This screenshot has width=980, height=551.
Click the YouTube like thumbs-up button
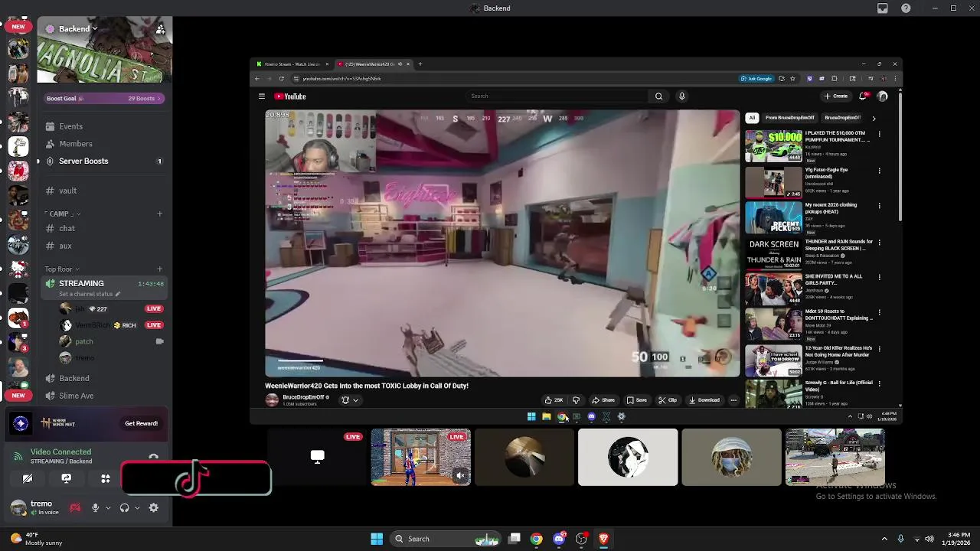tap(554, 399)
